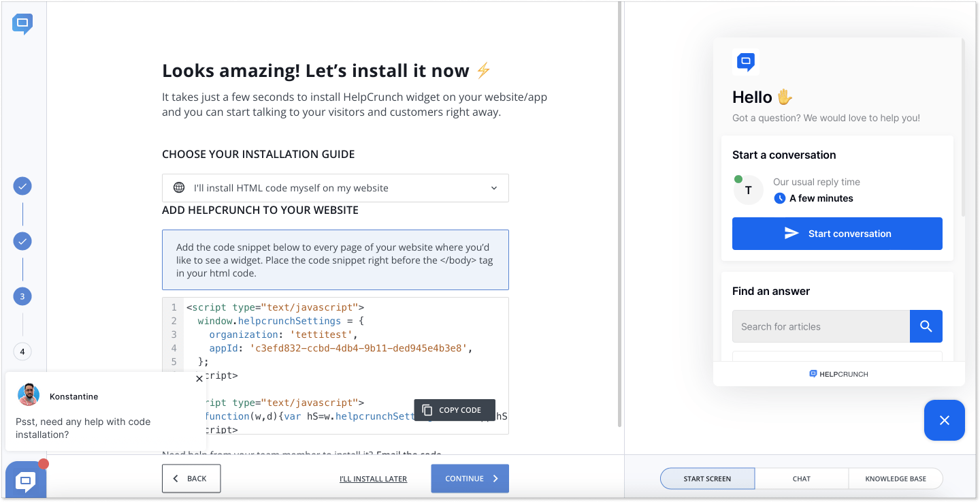Open installation guide dropdown
Viewport: 980px width, 502px height.
(336, 188)
